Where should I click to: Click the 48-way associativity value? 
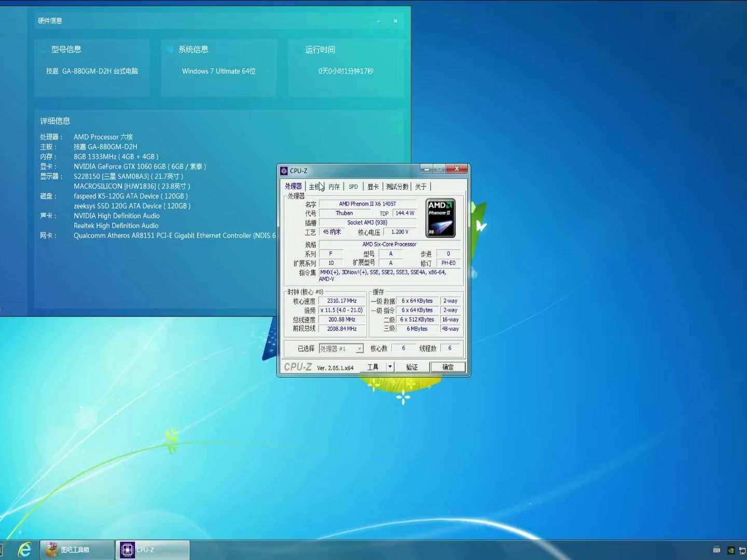(x=450, y=329)
